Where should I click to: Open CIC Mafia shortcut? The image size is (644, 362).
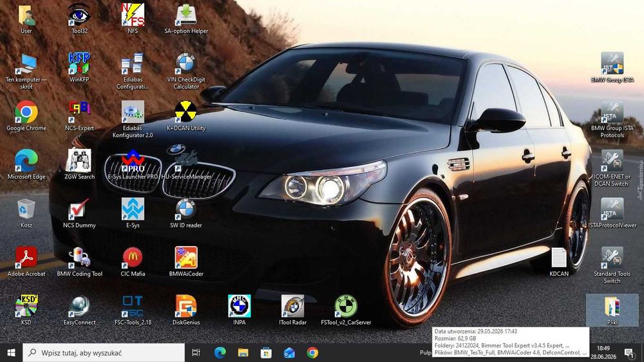133,262
